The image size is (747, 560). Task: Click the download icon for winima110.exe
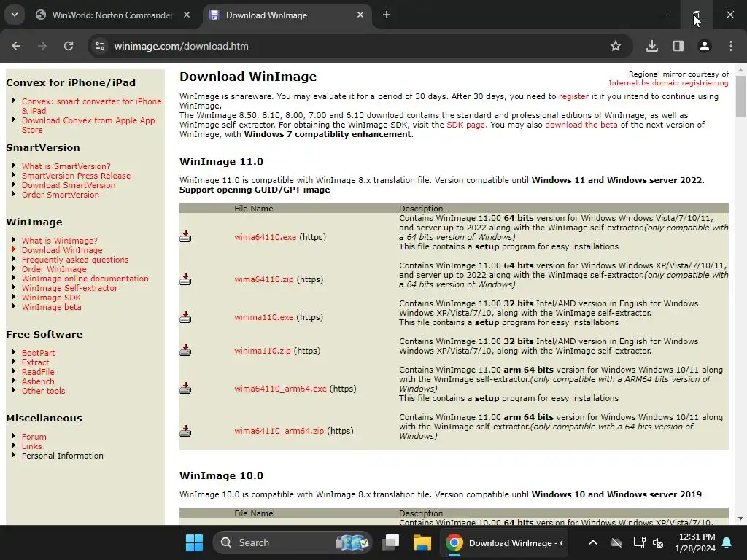coord(185,317)
